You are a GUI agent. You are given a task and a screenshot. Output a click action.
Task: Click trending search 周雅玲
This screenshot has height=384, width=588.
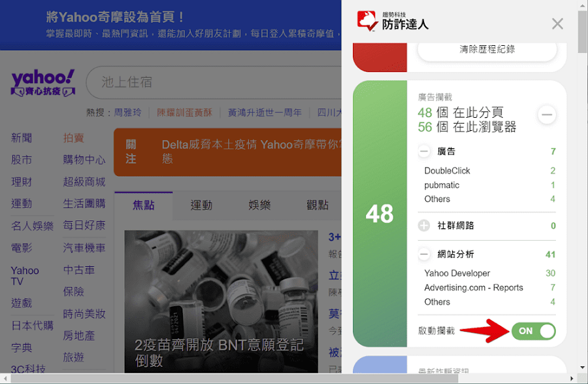[x=127, y=113]
